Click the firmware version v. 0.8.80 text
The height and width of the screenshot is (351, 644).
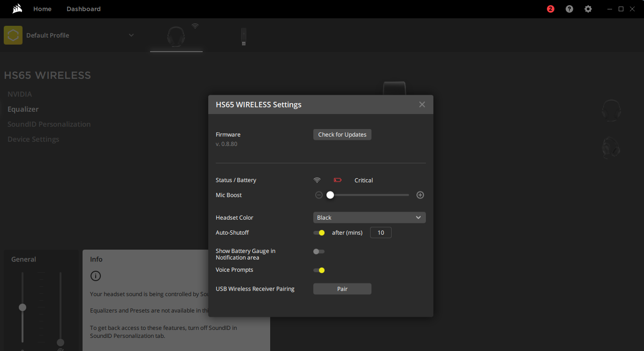tap(227, 144)
